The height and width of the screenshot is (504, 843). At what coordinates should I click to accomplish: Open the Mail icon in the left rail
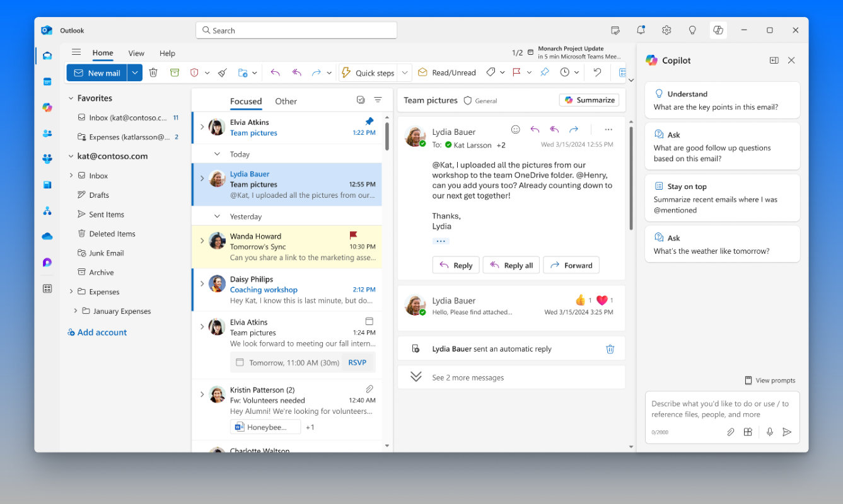(x=47, y=56)
